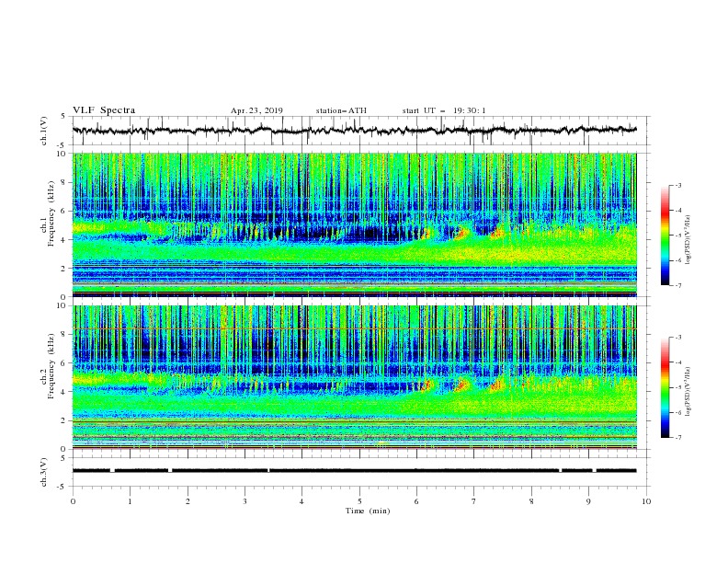Click the 'Time (min)' axis title
This screenshot has width=728, height=563.
click(x=368, y=511)
